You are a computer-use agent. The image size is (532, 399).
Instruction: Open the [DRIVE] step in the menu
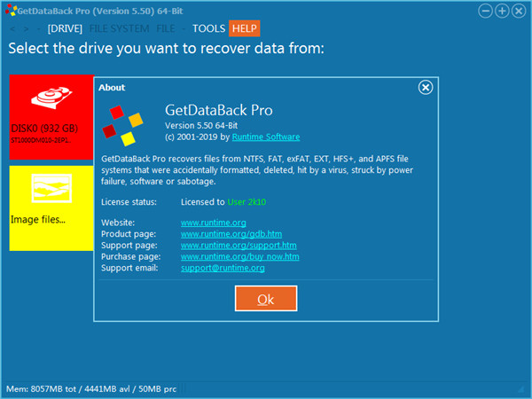pyautogui.click(x=65, y=28)
